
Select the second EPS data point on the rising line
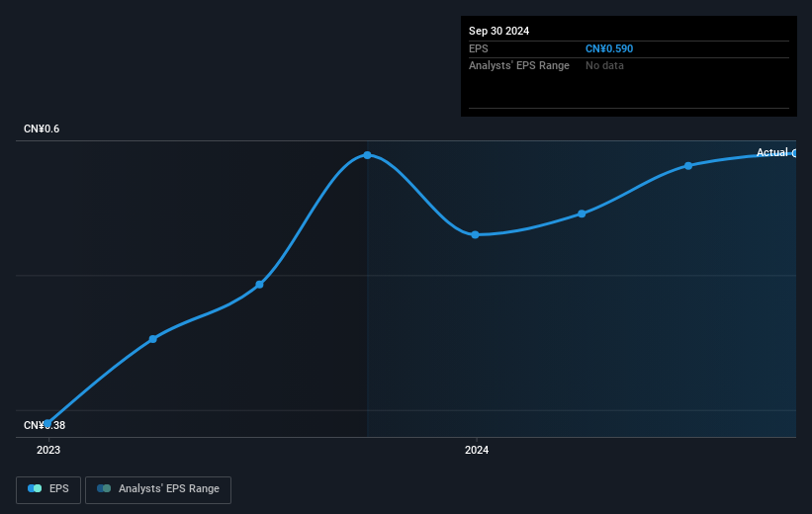(152, 339)
